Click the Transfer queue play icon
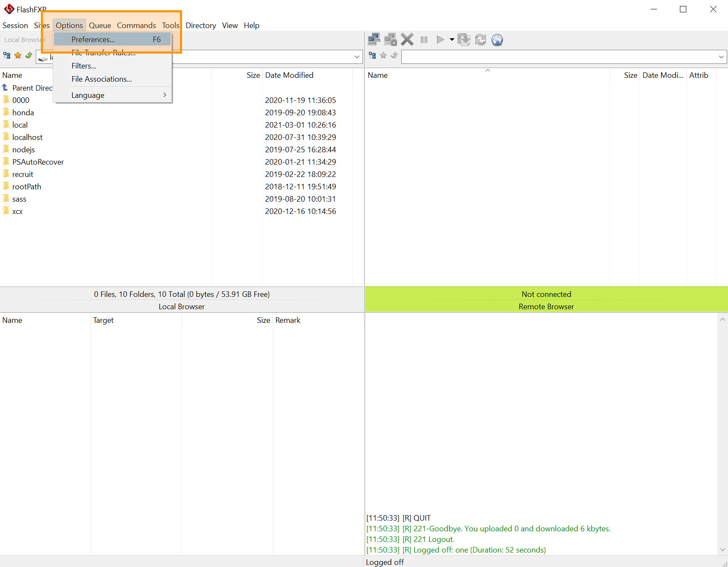728x567 pixels. [x=440, y=40]
